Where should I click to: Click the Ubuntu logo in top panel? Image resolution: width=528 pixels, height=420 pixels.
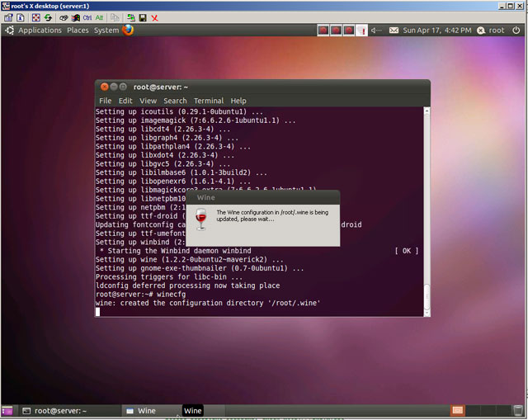click(x=9, y=31)
